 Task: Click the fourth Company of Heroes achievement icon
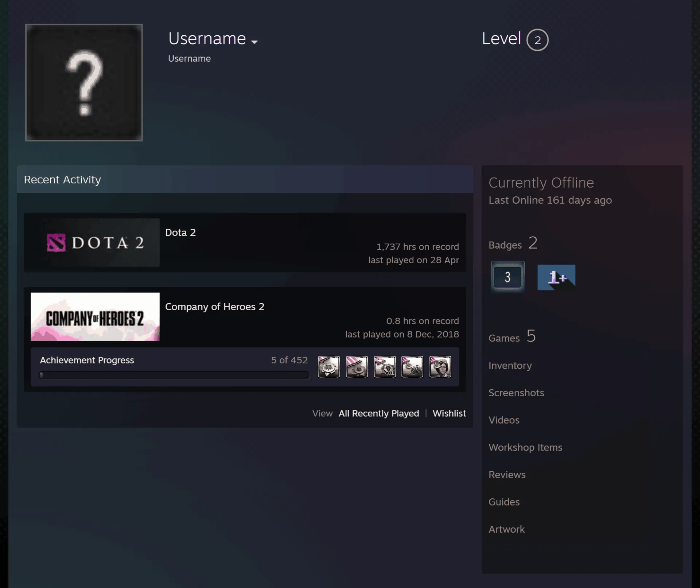(x=412, y=367)
